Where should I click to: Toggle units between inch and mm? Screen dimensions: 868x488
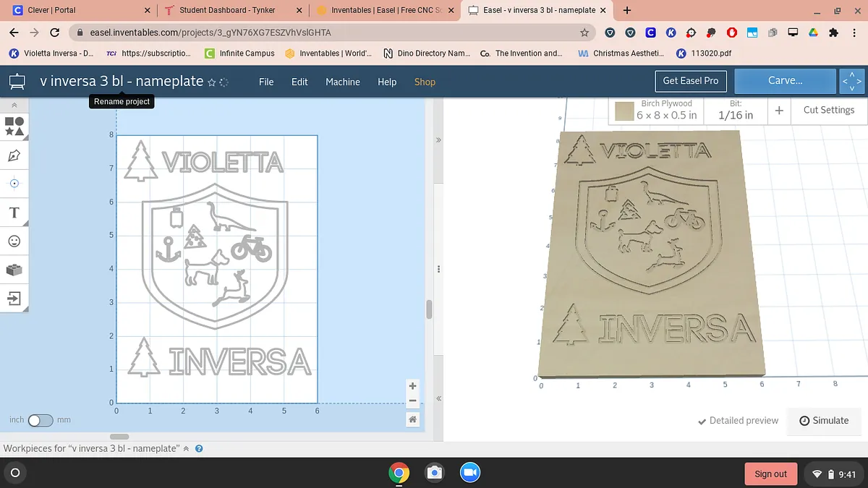[41, 420]
